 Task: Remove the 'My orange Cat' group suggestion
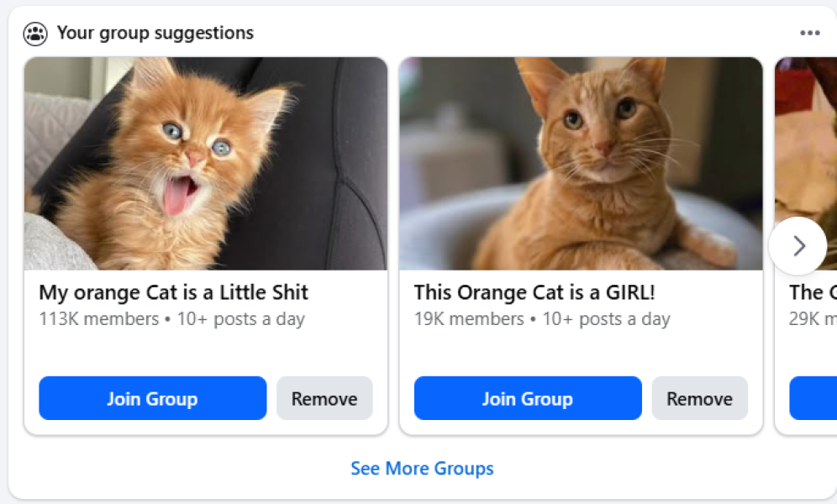pyautogui.click(x=324, y=398)
